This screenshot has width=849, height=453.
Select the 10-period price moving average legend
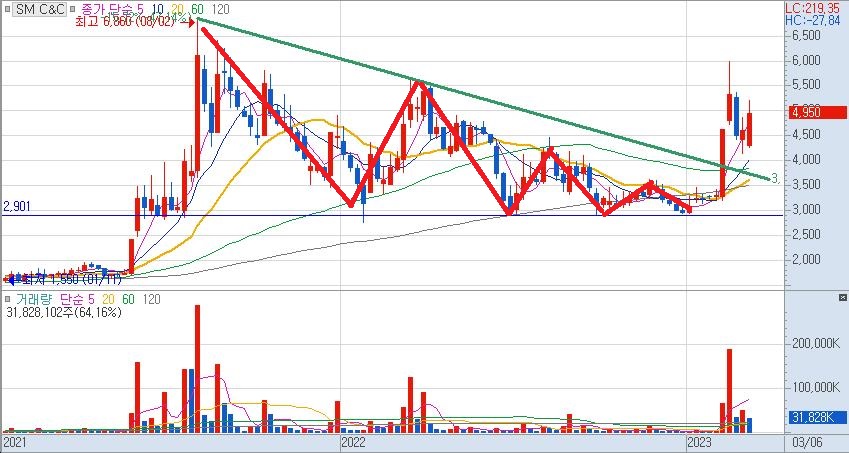click(x=158, y=9)
